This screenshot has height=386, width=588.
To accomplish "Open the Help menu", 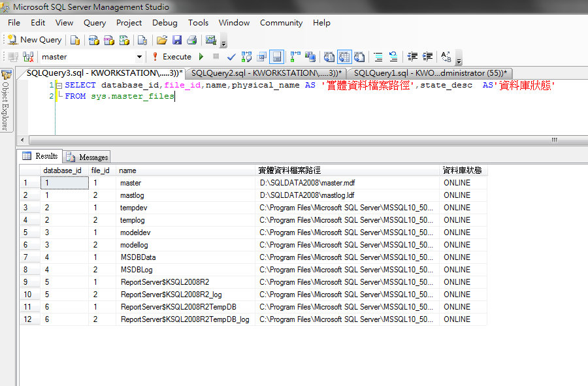I will (321, 23).
